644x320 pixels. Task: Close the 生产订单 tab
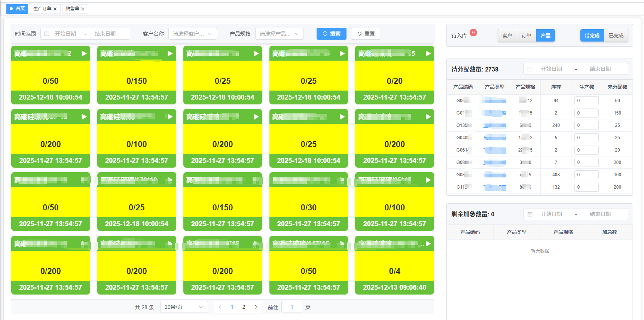tap(55, 9)
